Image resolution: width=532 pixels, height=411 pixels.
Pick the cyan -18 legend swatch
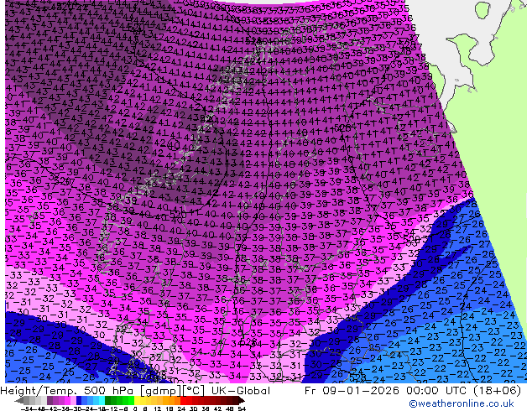[x=102, y=400]
